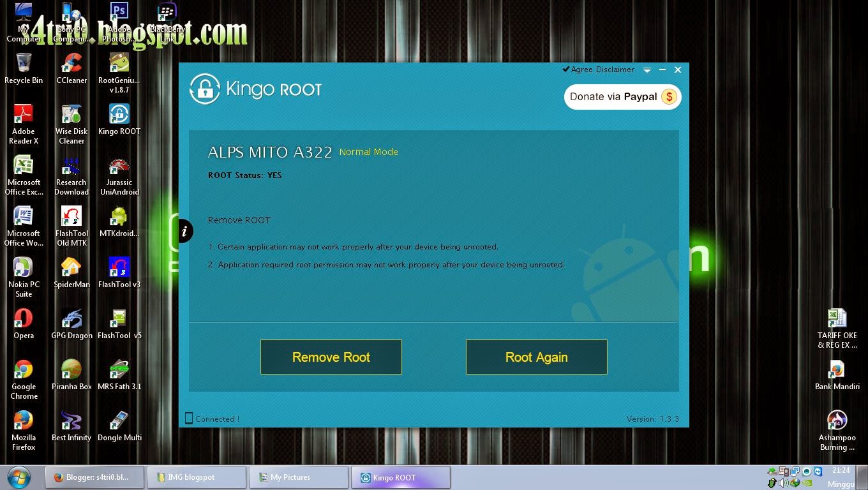Select the Adobe Photoshop desktop shortcut
868x490 pixels.
point(119,22)
